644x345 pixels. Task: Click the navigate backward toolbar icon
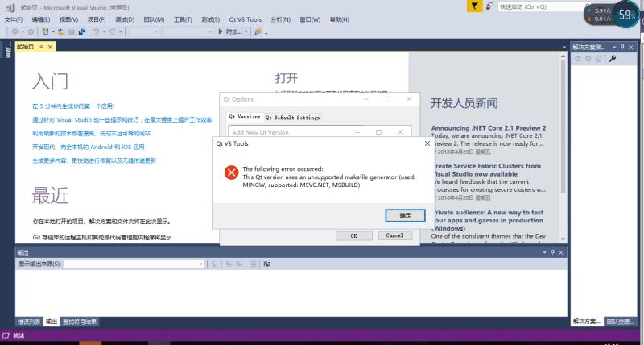coord(14,31)
